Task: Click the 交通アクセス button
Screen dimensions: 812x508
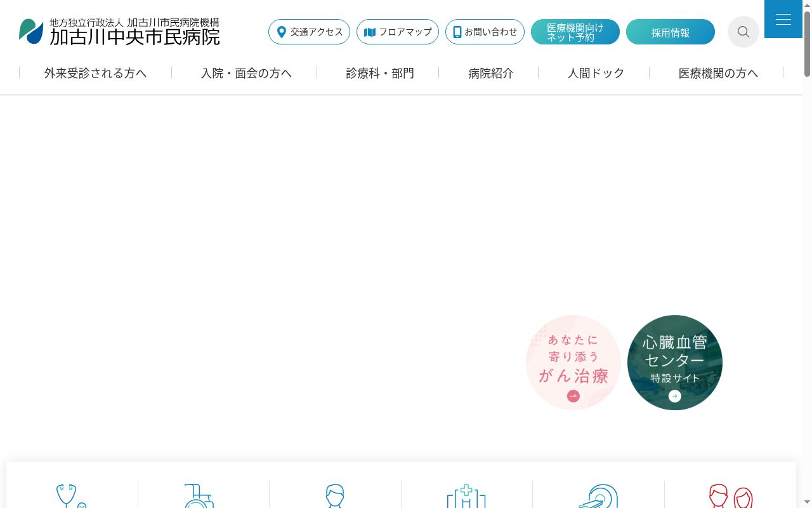Action: 309,32
